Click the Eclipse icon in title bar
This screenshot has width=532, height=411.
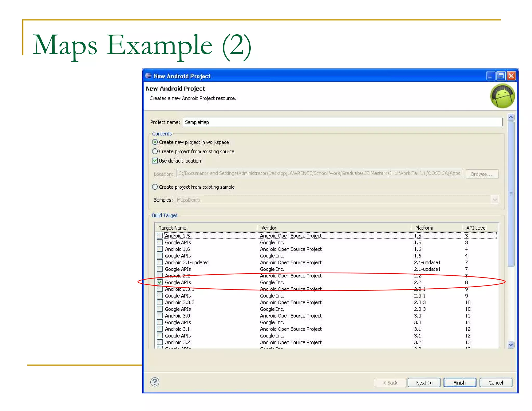[148, 76]
